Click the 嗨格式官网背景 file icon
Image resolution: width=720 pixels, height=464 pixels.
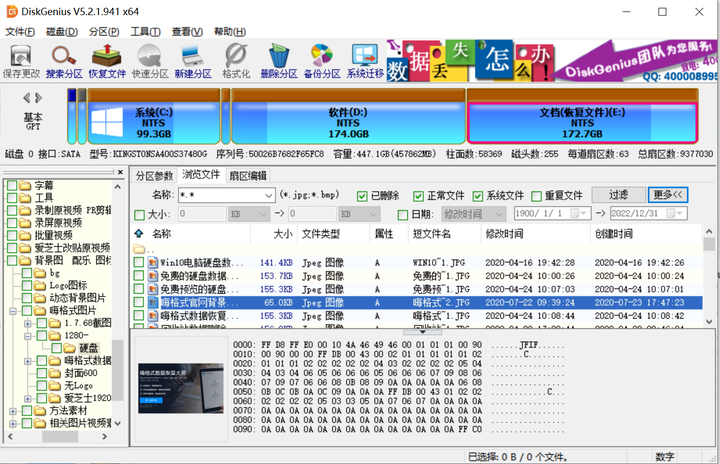pos(153,303)
